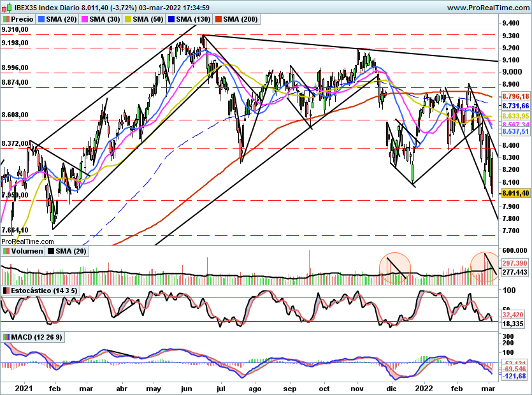This screenshot has width=532, height=395.
Task: Click the SMA 50 value 8.633,95
Action: click(515, 116)
